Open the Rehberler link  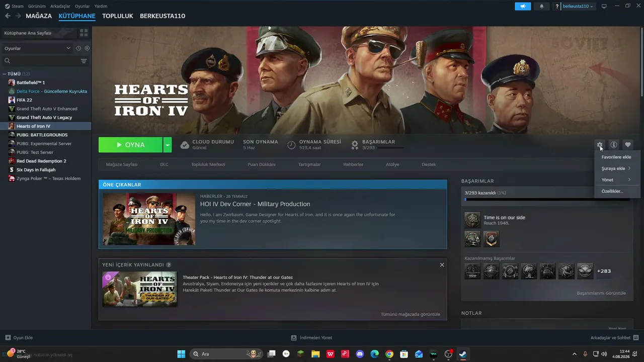[353, 164]
